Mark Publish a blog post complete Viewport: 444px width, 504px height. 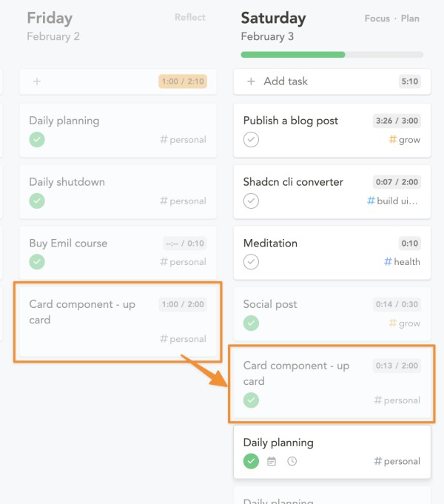pos(251,139)
